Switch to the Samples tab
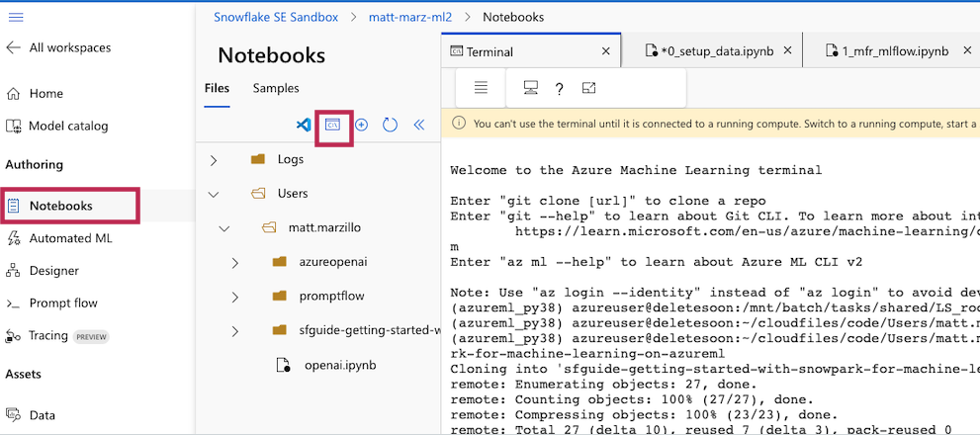The height and width of the screenshot is (435, 980). tap(276, 88)
